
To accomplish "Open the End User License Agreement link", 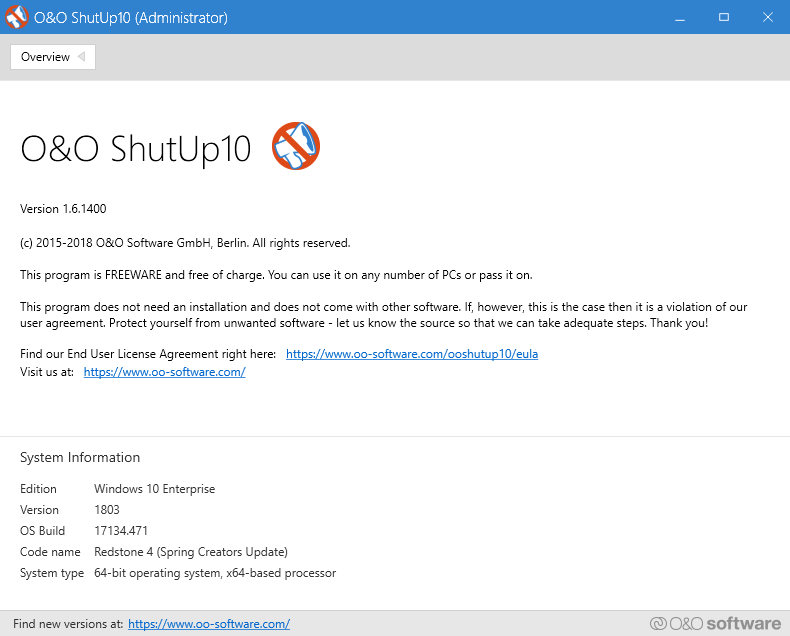I will pos(412,354).
